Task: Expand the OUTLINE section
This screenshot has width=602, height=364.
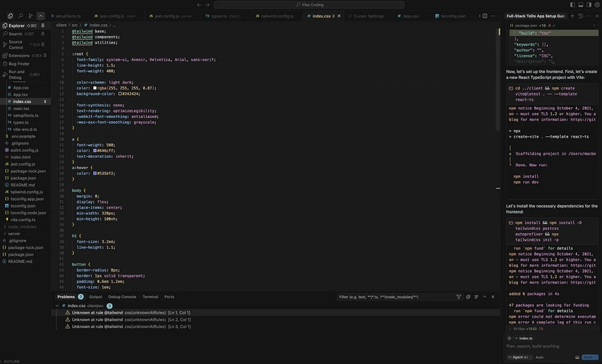Action: tap(11, 361)
